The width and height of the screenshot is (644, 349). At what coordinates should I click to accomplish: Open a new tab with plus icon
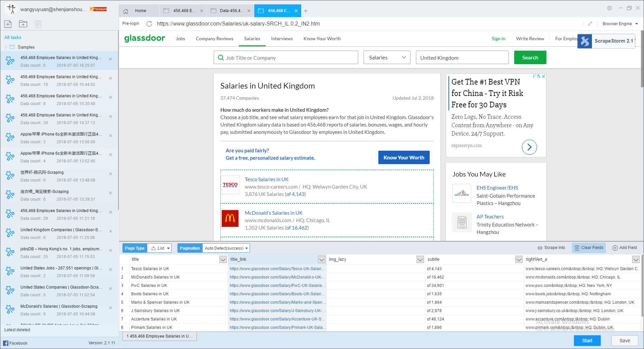[x=306, y=11]
